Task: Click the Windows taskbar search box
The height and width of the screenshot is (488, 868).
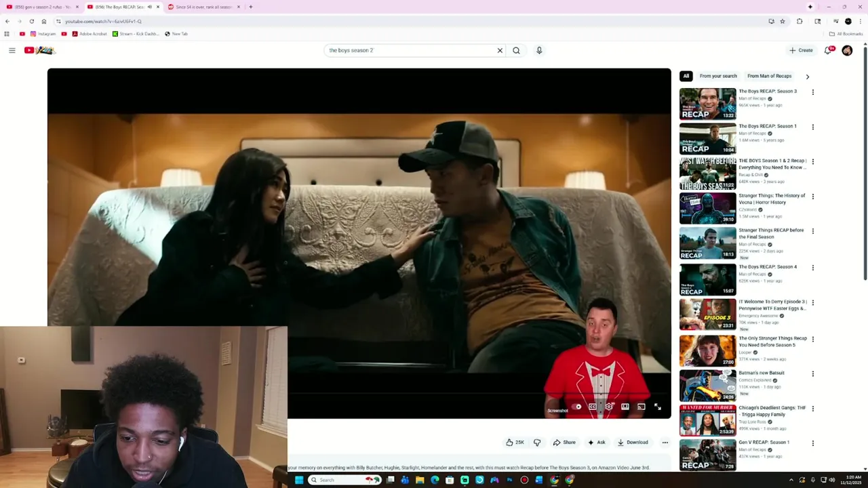Action: click(344, 480)
